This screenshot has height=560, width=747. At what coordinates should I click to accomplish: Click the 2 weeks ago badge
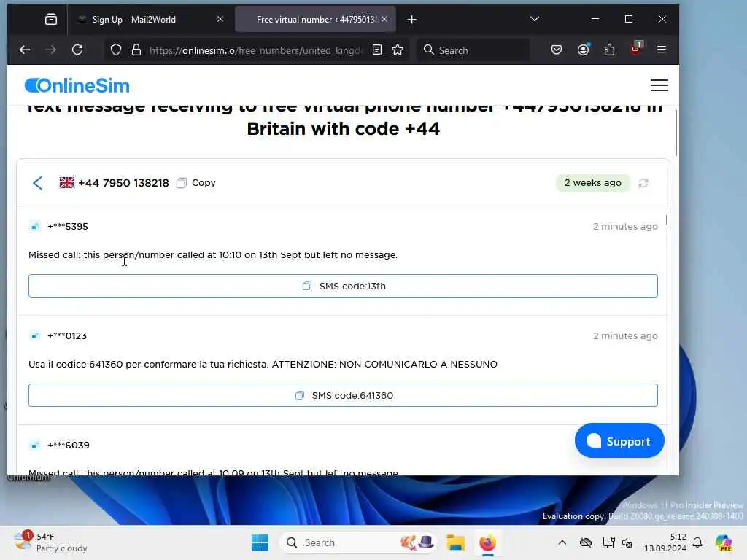click(x=592, y=183)
